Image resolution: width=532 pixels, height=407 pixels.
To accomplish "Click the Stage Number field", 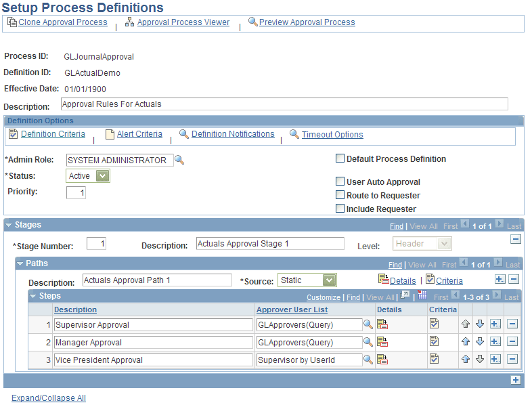I will pos(96,243).
